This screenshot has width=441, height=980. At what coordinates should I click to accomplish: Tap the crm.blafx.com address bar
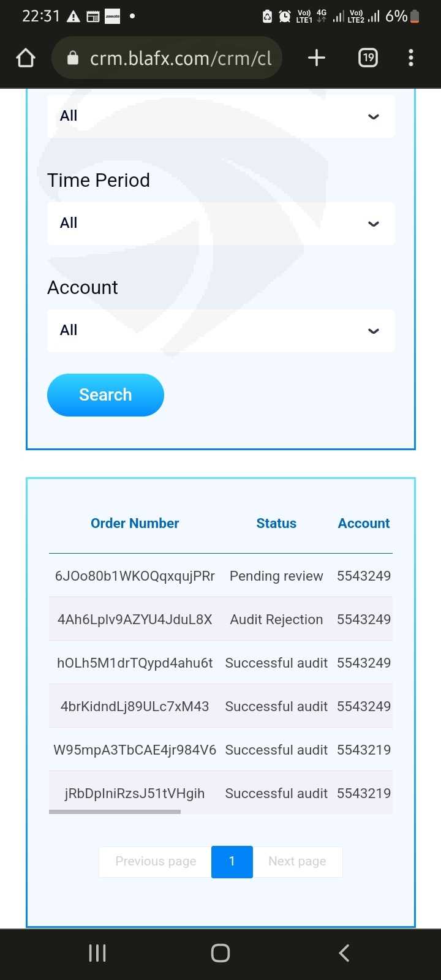[x=180, y=58]
